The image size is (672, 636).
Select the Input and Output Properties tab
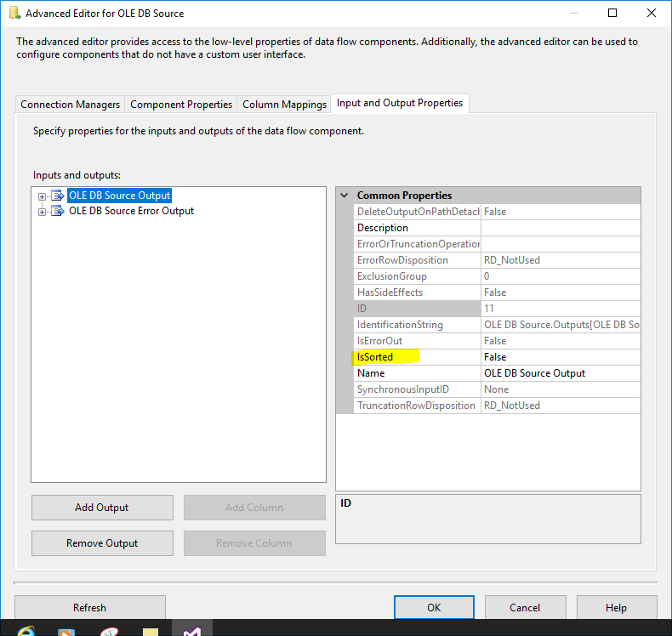pos(400,103)
